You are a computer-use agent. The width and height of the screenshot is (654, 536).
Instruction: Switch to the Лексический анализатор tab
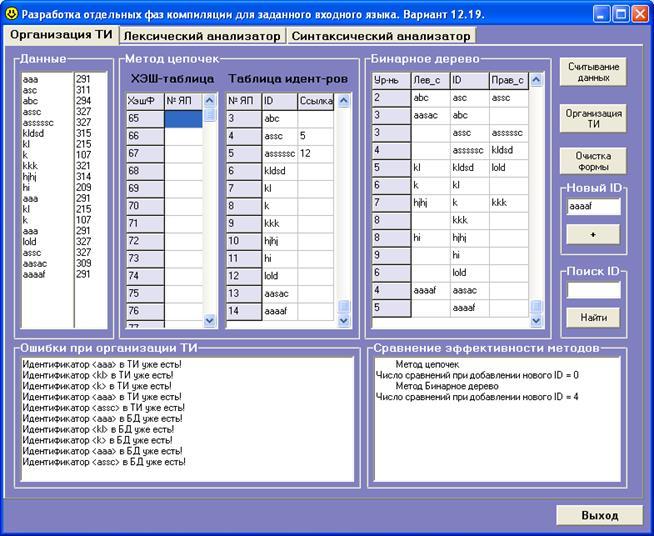click(201, 35)
